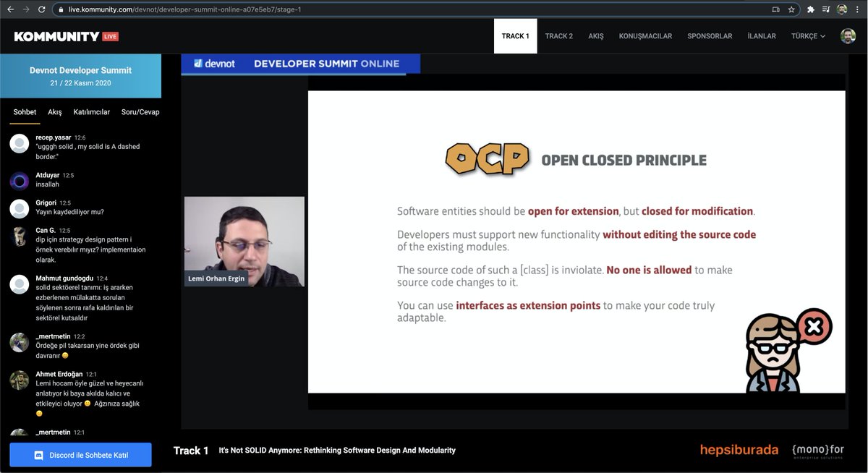
Task: Open the Chrome extensions puzzle icon
Action: [x=811, y=9]
